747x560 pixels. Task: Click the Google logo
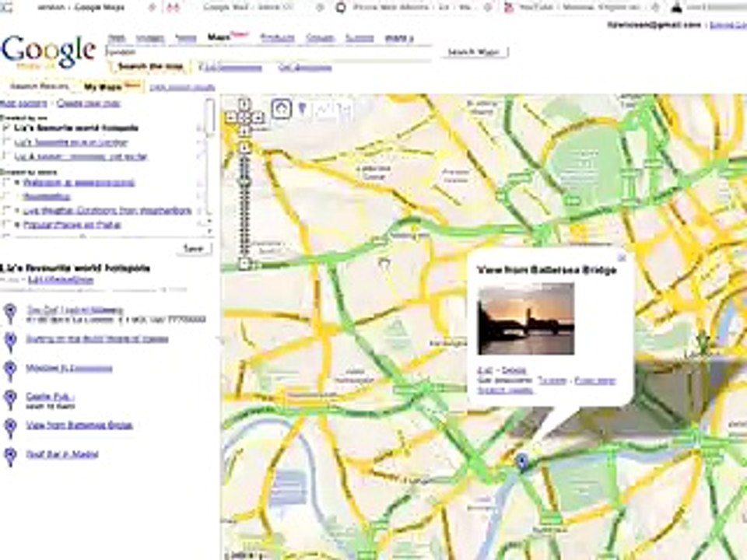[47, 51]
